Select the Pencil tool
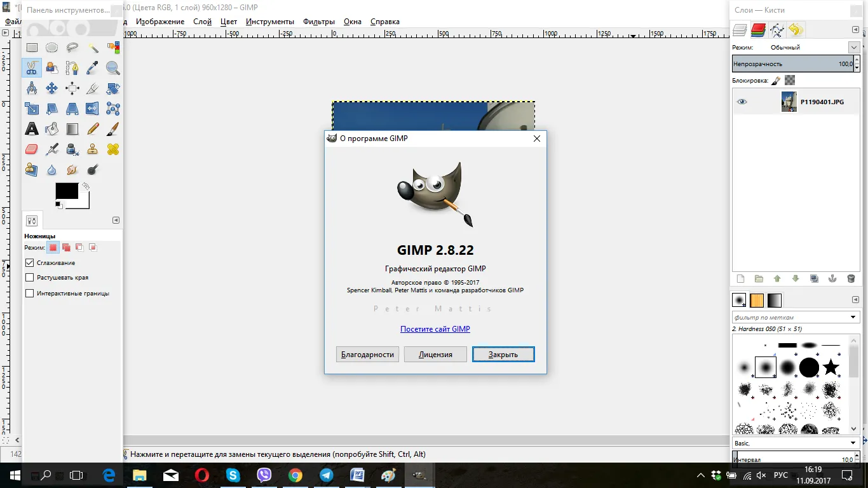 click(93, 128)
